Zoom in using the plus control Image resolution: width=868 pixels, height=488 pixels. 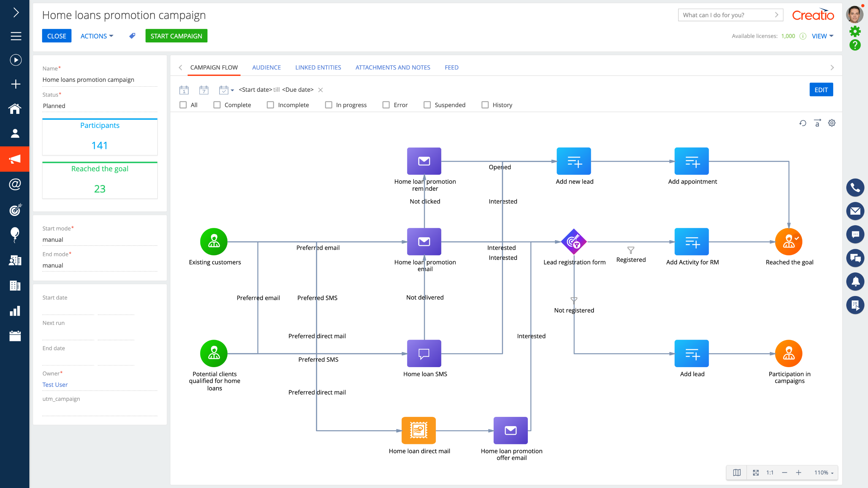(x=799, y=472)
